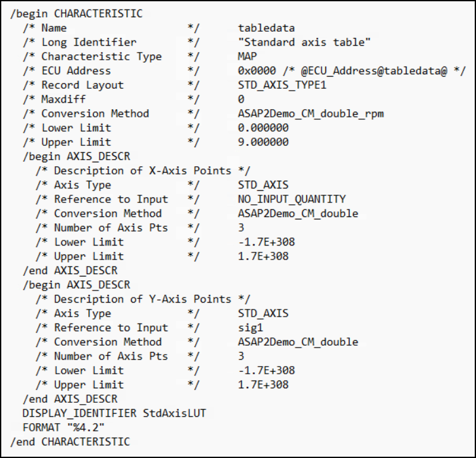Viewport: 476px width, 458px height.
Task: Click the '/begin CHARACTERISTIC' opening line
Action: pos(76,13)
